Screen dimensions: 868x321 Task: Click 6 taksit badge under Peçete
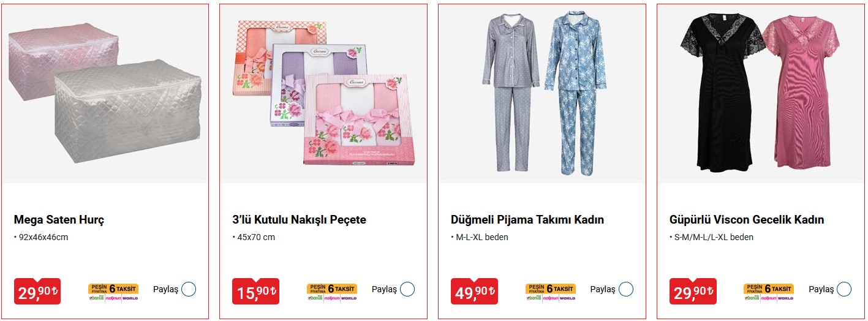[332, 292]
